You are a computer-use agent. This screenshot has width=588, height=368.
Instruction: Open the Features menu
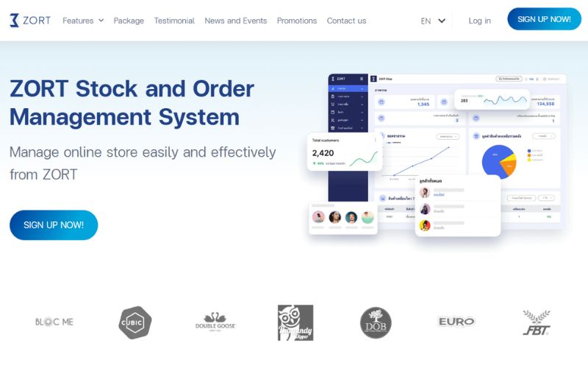click(78, 21)
